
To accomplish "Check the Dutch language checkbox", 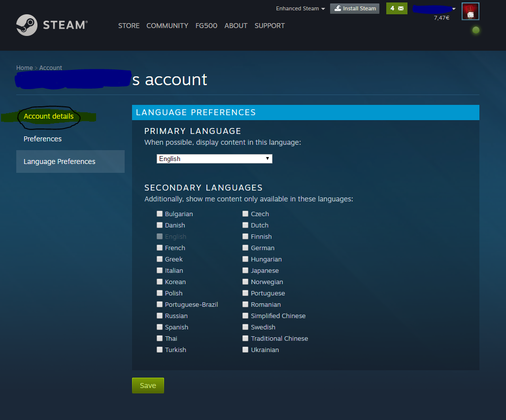I will 245,225.
